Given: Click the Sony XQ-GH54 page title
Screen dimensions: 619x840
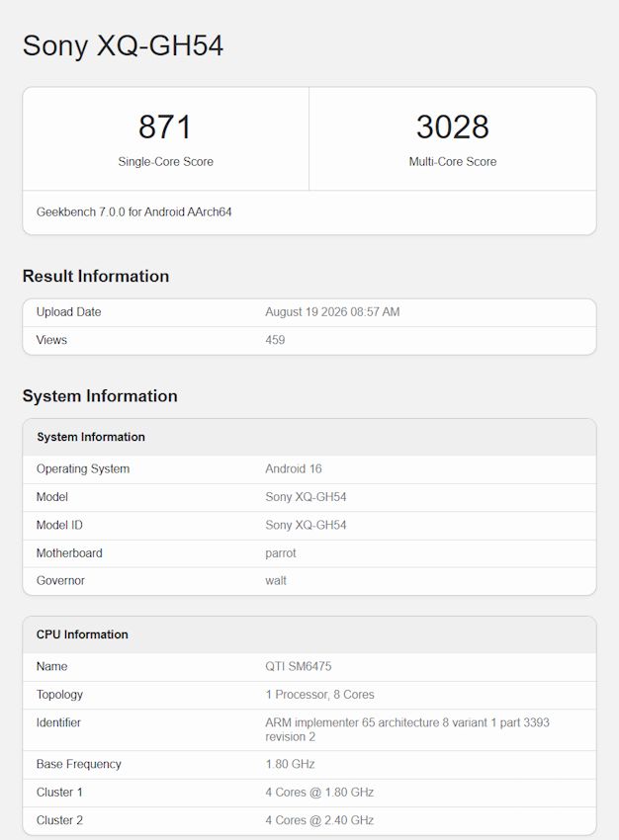Looking at the screenshot, I should [123, 45].
